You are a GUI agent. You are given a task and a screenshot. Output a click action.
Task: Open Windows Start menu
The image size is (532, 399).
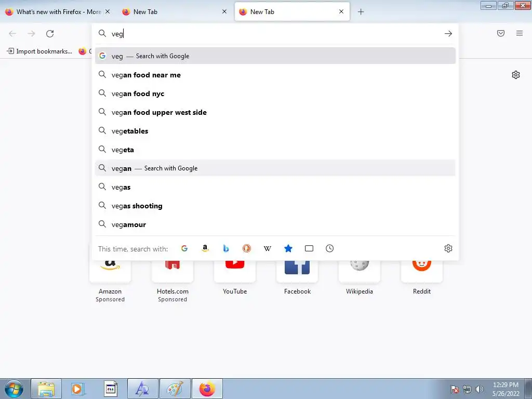point(14,389)
